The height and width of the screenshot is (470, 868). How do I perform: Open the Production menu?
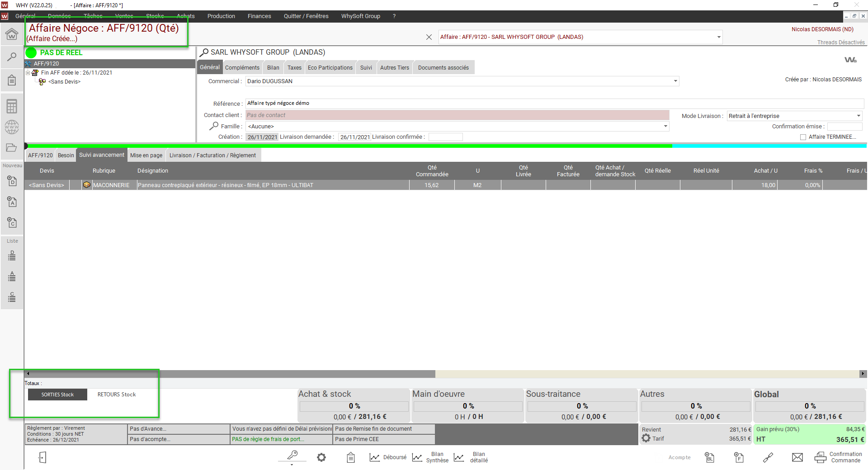pyautogui.click(x=221, y=16)
